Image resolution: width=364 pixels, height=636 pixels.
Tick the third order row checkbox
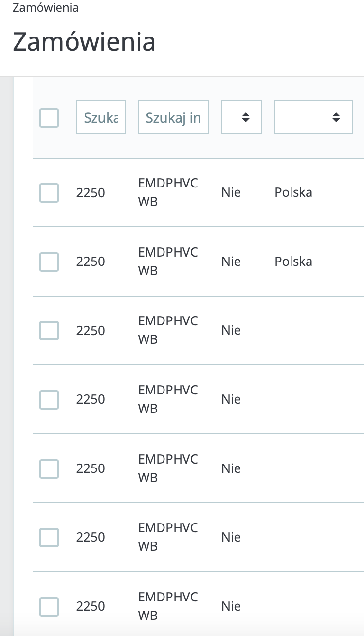pos(49,331)
